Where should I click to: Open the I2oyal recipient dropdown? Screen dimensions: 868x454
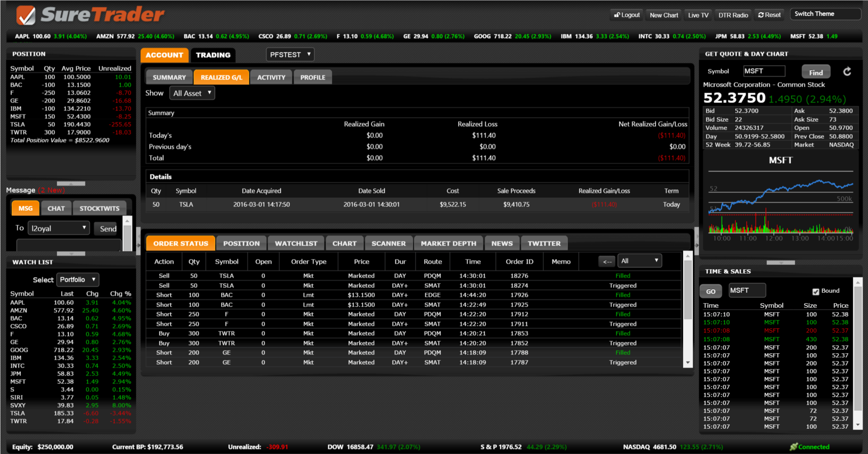click(59, 228)
